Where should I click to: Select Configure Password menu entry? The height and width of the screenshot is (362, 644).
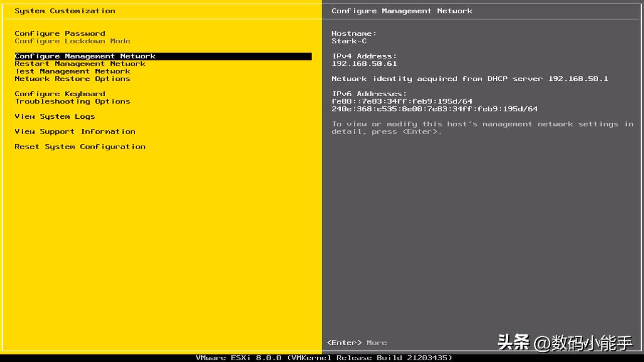60,33
